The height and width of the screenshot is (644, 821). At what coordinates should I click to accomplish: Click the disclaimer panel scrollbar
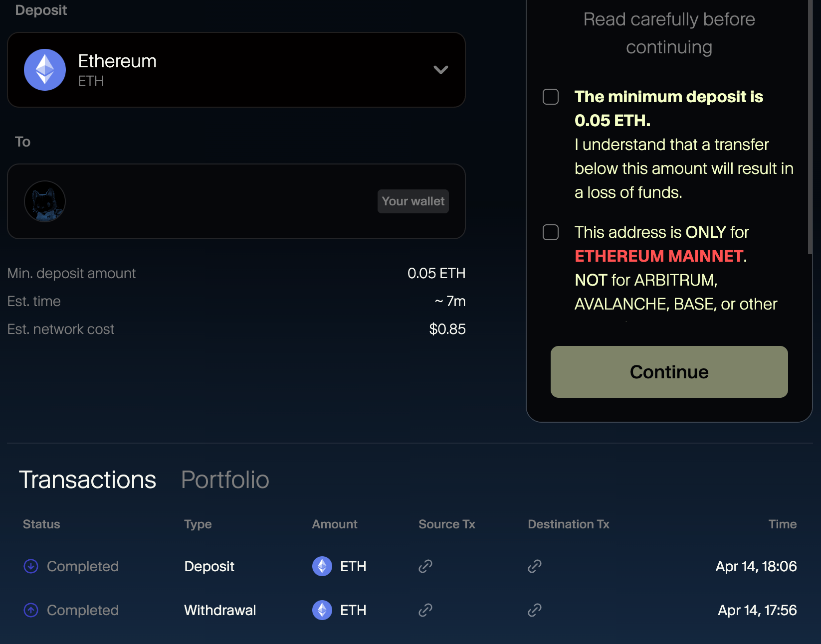pyautogui.click(x=811, y=127)
